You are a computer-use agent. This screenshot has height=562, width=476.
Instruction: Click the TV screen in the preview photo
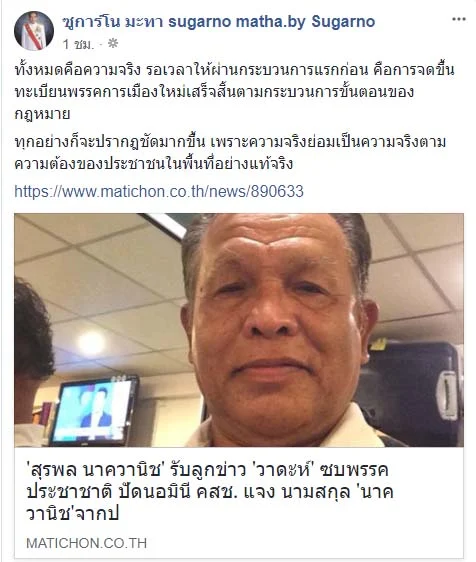(94, 410)
